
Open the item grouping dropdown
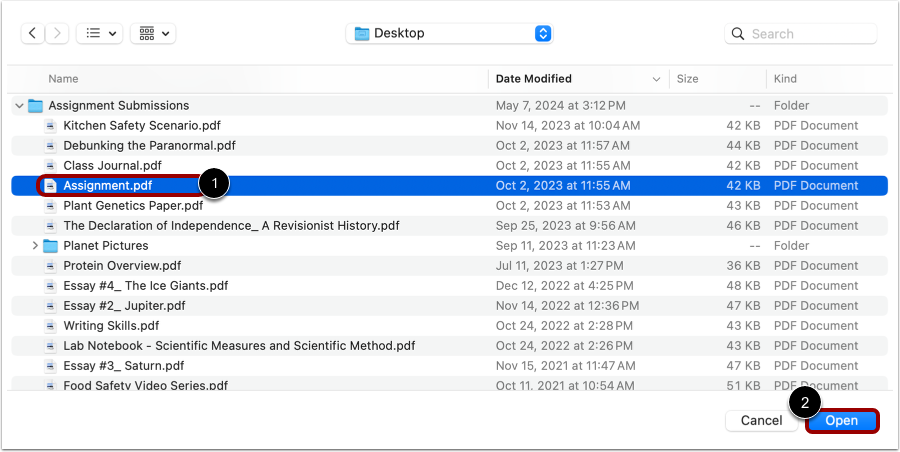(154, 33)
